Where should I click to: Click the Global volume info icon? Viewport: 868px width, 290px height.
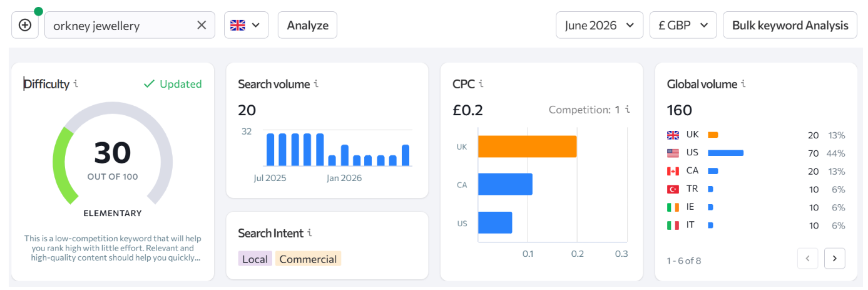(x=743, y=84)
